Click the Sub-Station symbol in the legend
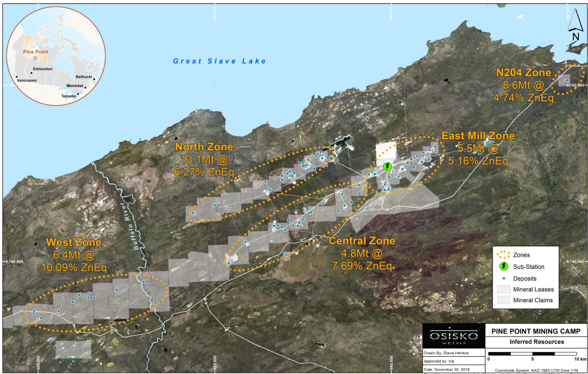This screenshot has height=374, width=588. coord(503,267)
